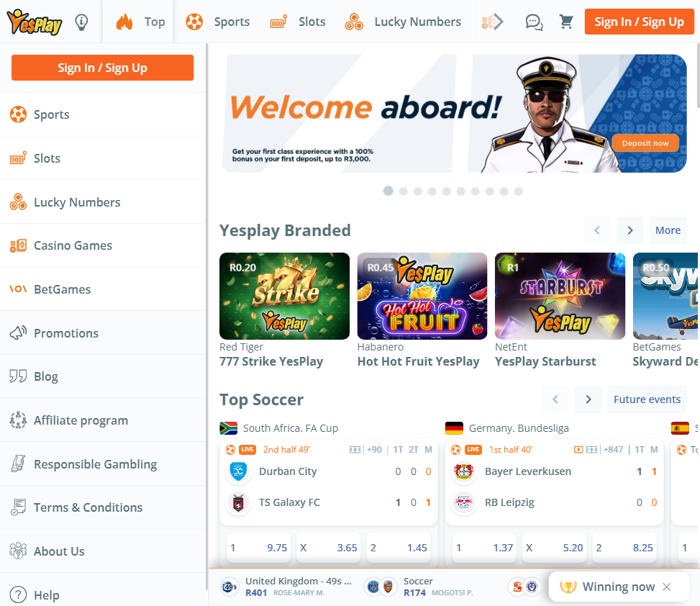Screen dimensions: 700x606
Task: Open the pitch tracker icon for Durban City match
Action: tap(355, 450)
